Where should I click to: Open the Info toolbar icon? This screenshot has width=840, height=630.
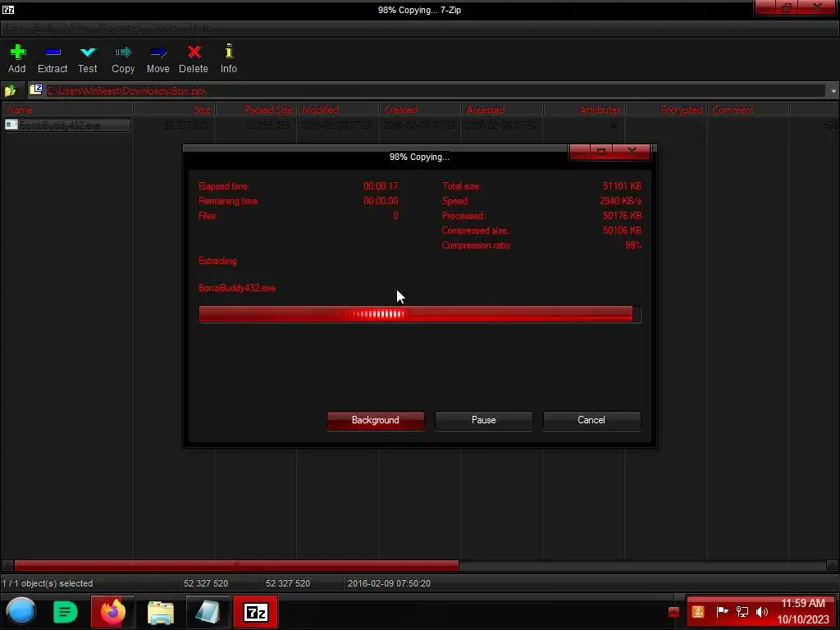229,51
